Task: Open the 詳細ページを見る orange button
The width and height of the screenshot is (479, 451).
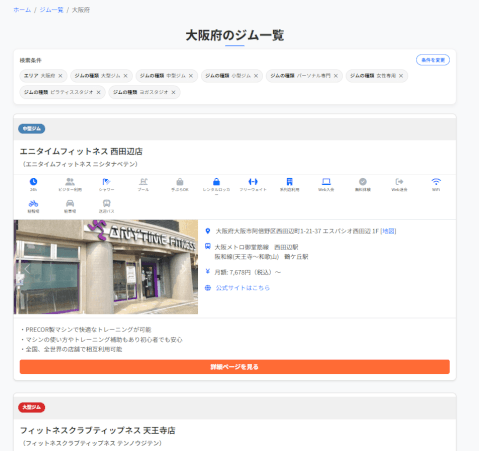Action: tap(235, 367)
